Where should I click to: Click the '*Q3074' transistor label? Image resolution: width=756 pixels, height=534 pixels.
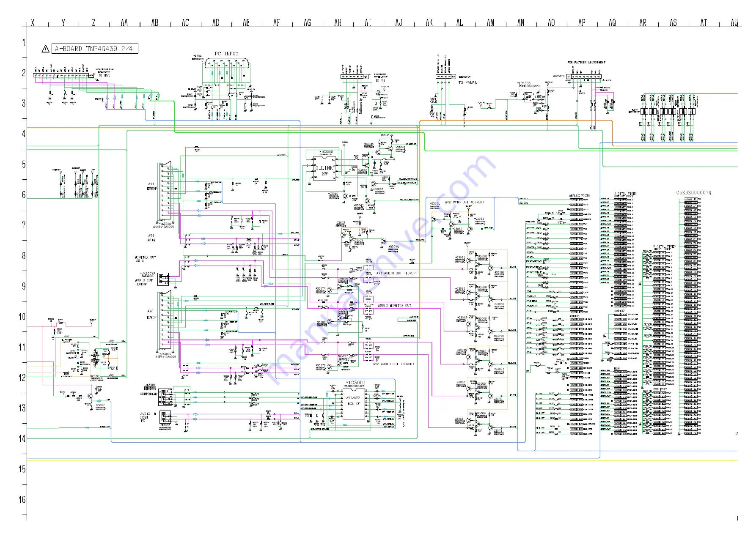click(321, 288)
